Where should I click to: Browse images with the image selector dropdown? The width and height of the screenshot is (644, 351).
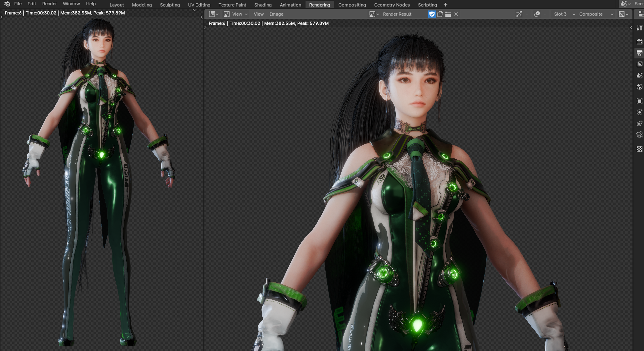coord(374,14)
